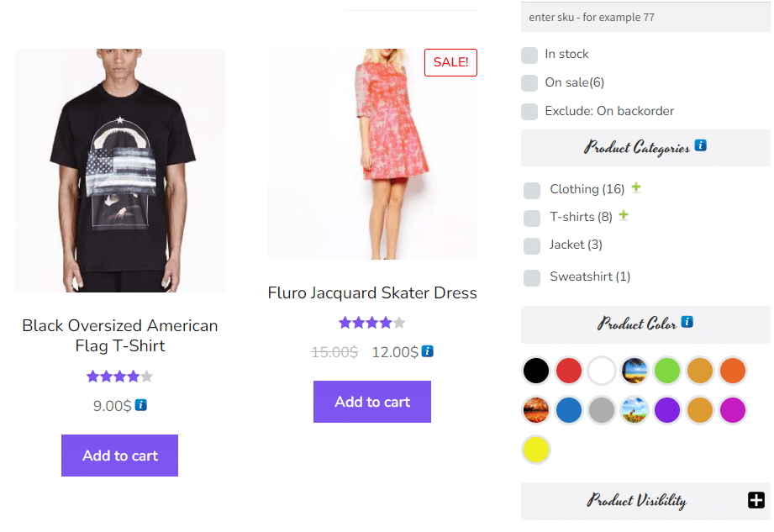Add the Black Oversized American Flag T-Shirt to cart
The image size is (774, 532).
pos(119,456)
